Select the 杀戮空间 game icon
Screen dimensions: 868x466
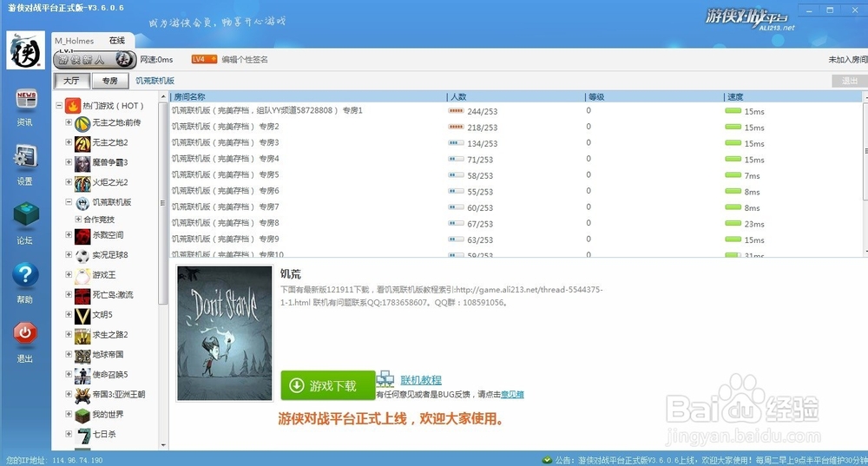(x=82, y=236)
